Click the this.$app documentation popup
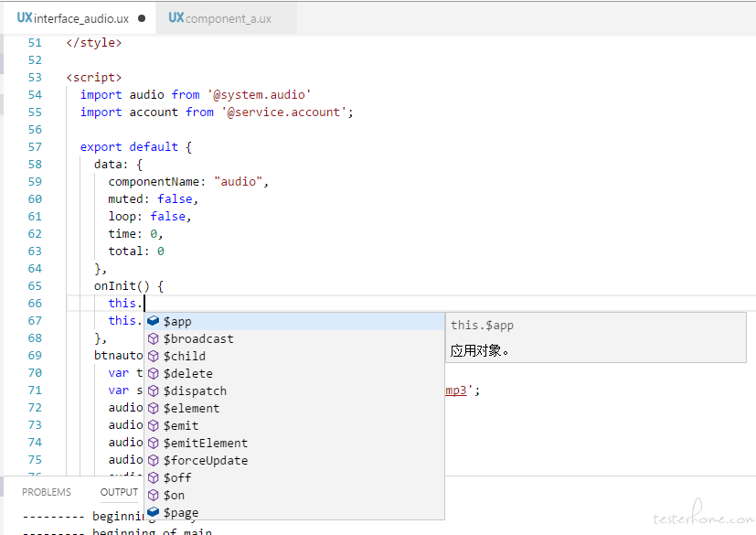Image resolution: width=756 pixels, height=535 pixels. coord(596,337)
